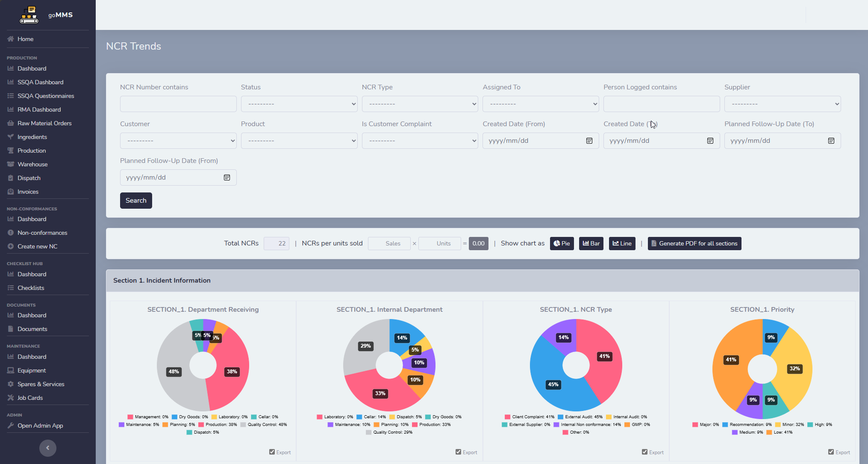
Task: Click the Home house icon
Action: pos(11,39)
